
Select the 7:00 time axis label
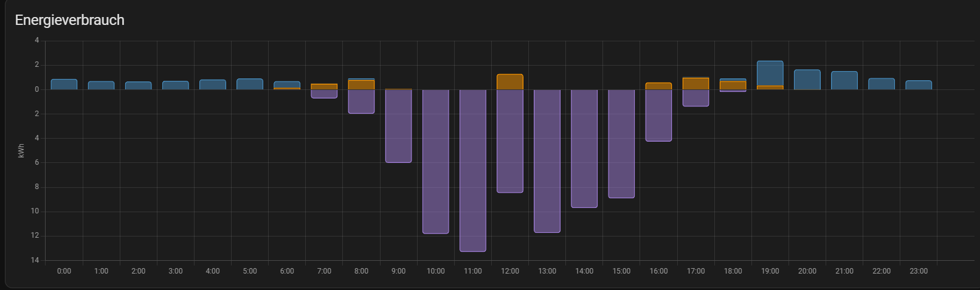pos(324,271)
